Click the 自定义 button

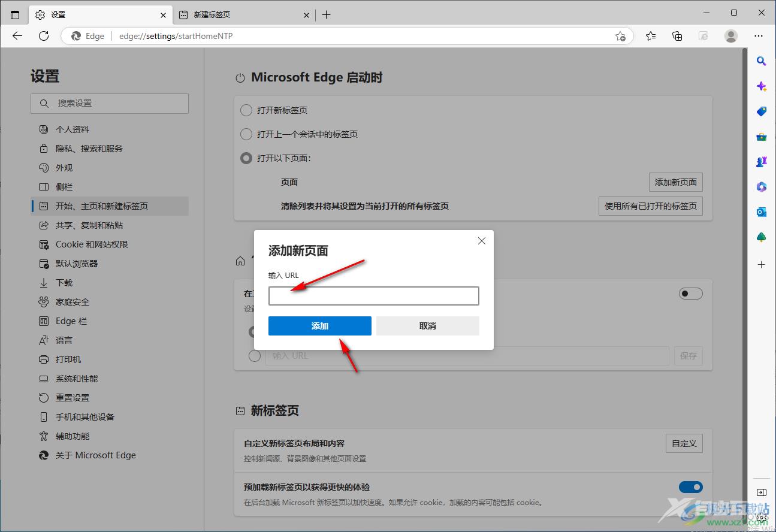coord(684,443)
